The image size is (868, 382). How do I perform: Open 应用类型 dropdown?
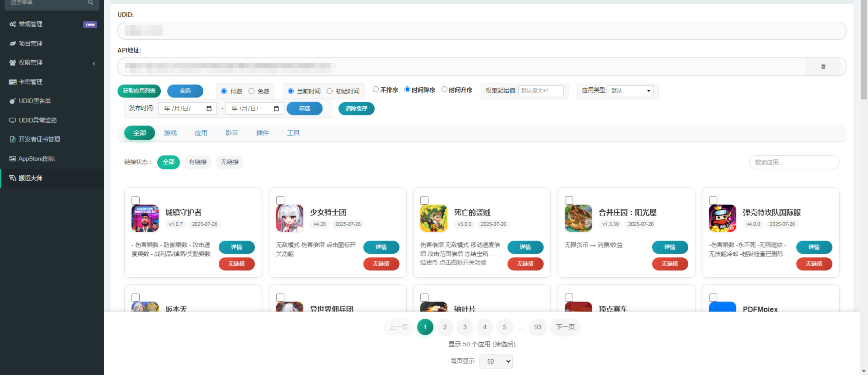(631, 91)
